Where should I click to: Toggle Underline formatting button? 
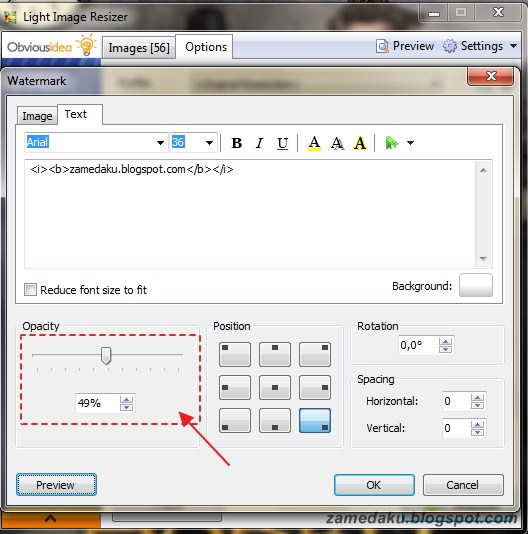282,143
